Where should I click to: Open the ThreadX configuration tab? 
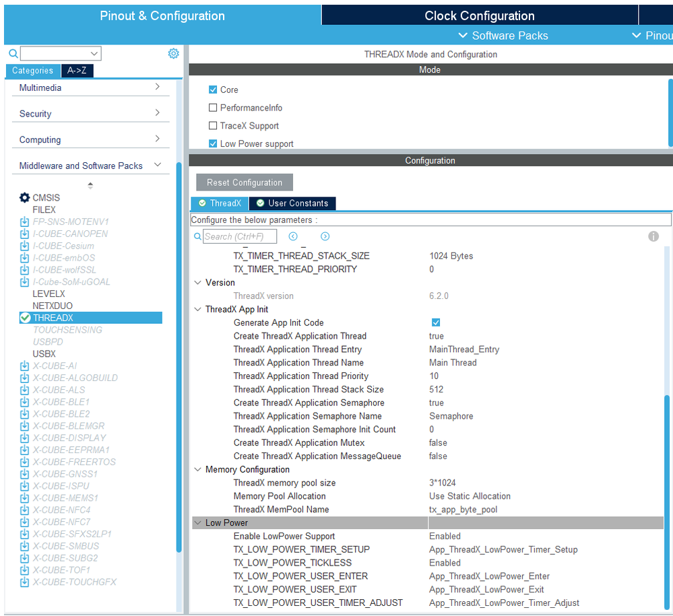(x=220, y=203)
